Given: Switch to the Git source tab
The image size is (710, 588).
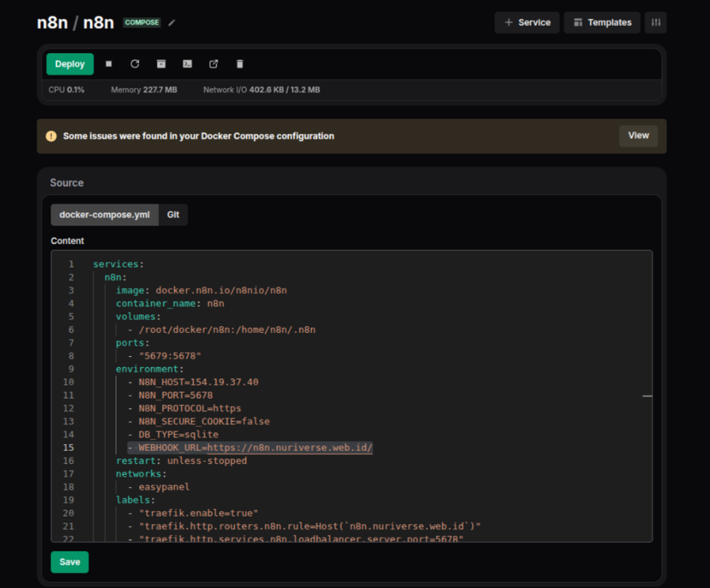Looking at the screenshot, I should [x=173, y=215].
